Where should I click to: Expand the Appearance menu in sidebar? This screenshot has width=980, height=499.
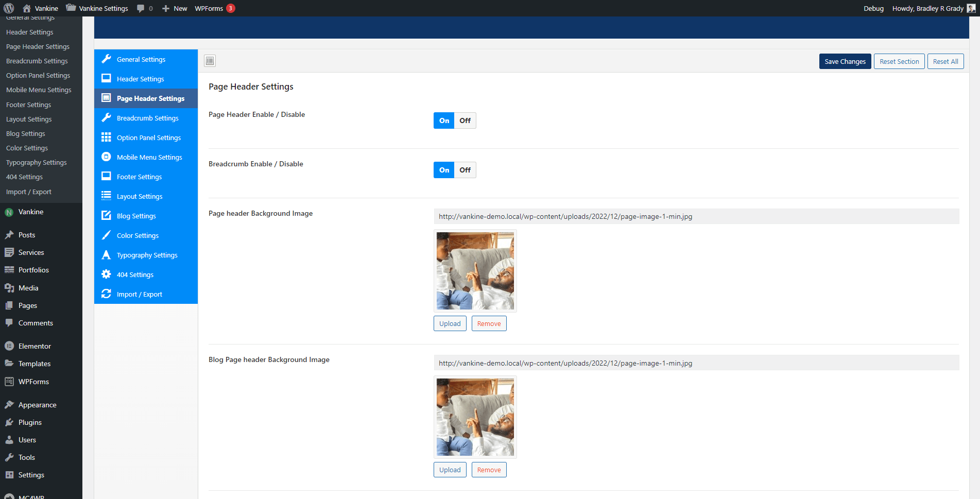[x=37, y=405]
